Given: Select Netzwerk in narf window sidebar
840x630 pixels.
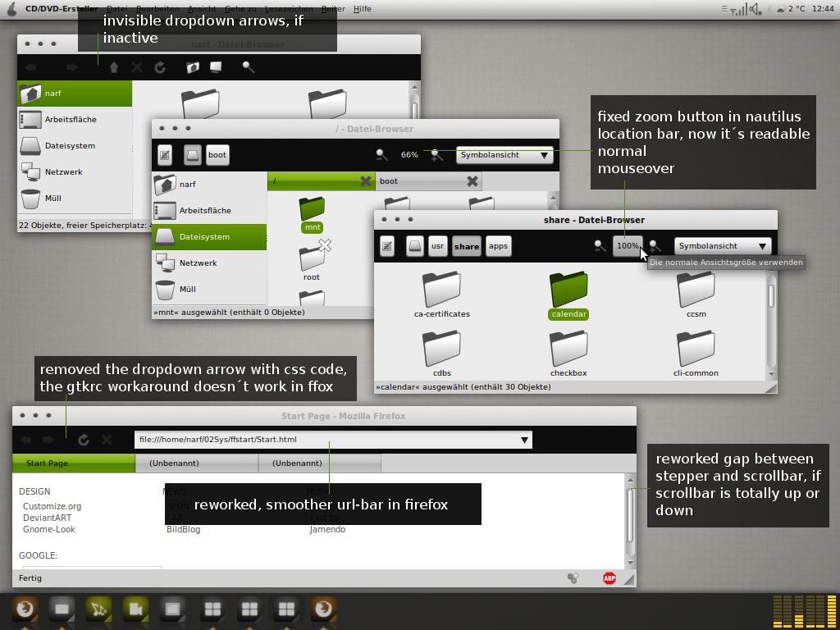Looking at the screenshot, I should [x=75, y=172].
